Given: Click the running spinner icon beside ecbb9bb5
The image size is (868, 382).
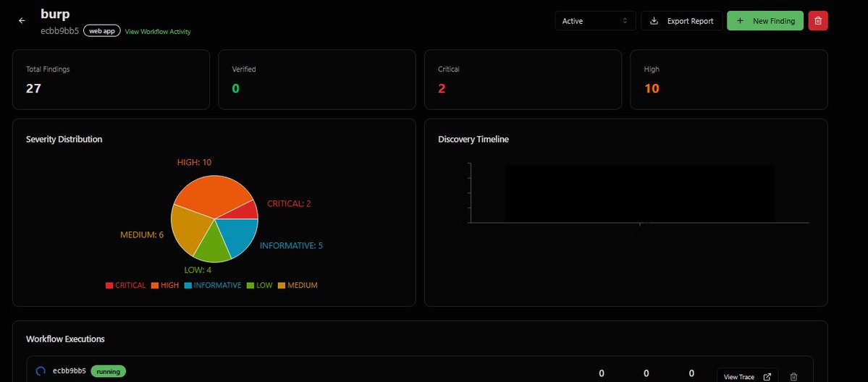Looking at the screenshot, I should (41, 371).
